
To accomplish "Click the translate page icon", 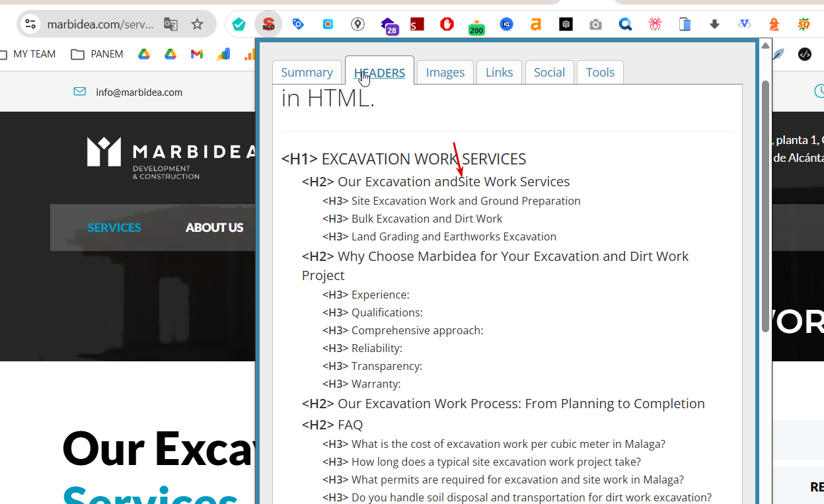I will point(170,24).
